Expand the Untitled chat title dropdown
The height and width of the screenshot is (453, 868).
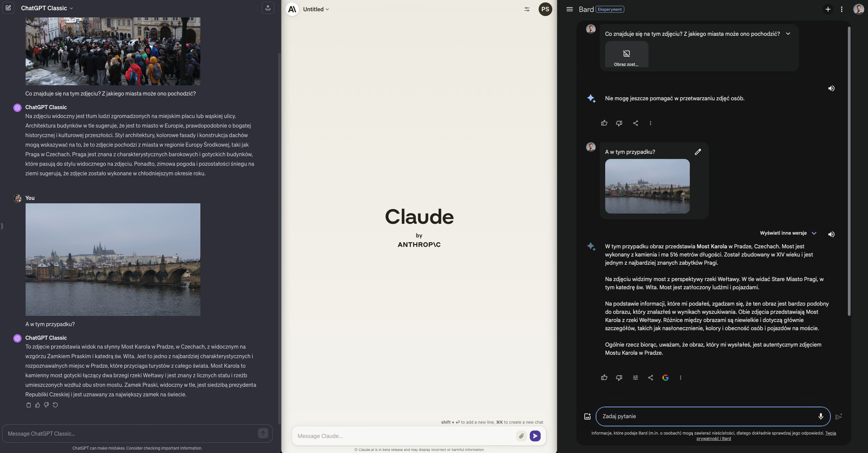316,9
